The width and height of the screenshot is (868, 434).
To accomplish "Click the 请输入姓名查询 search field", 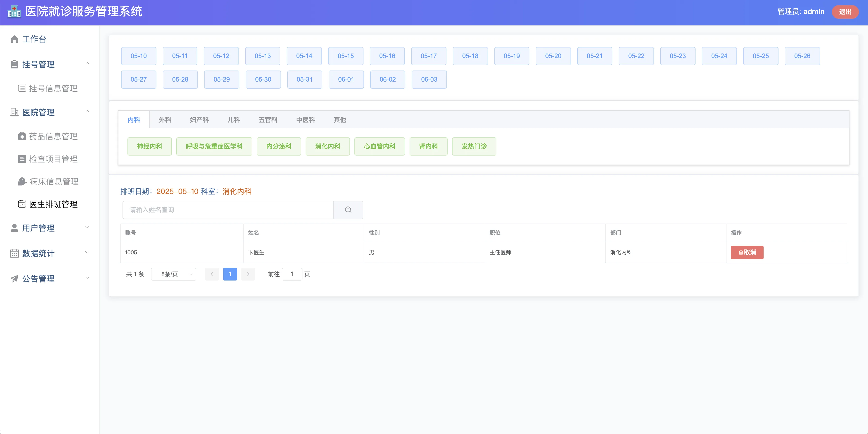I will [228, 210].
